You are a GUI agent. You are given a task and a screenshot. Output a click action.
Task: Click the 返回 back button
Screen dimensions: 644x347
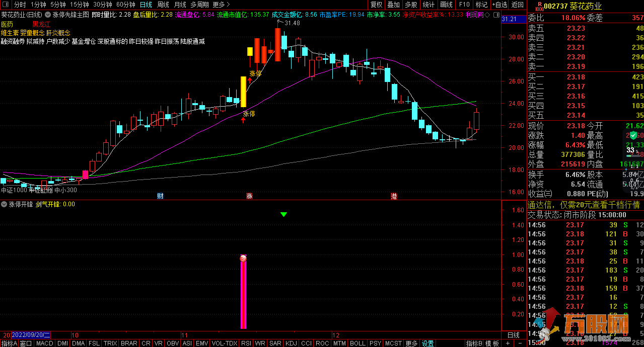[518, 5]
